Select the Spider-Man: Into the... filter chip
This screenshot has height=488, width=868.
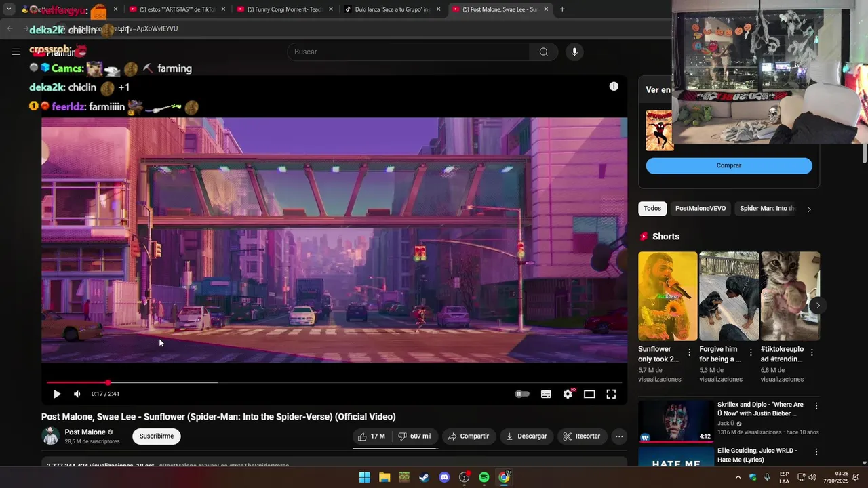767,209
